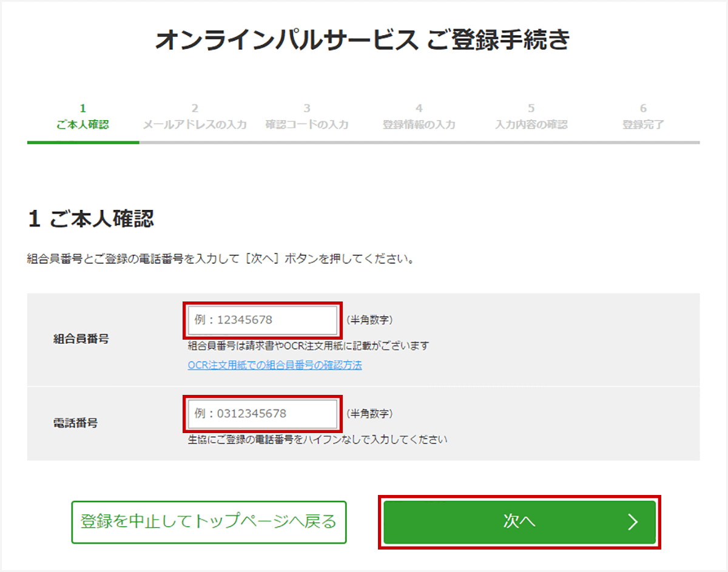Click the 生協にご登録の電話番号 hint text

point(317,440)
